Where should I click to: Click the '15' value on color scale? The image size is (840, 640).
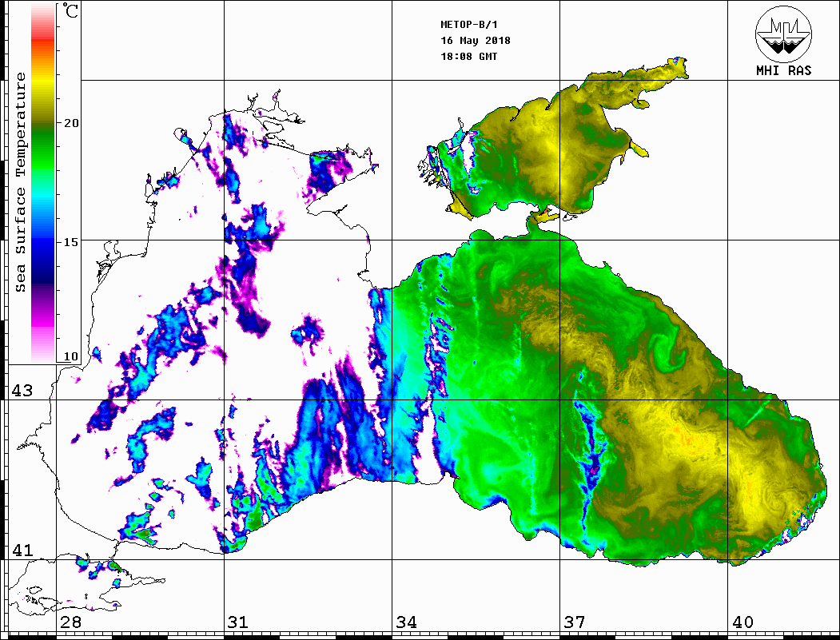[x=71, y=242]
